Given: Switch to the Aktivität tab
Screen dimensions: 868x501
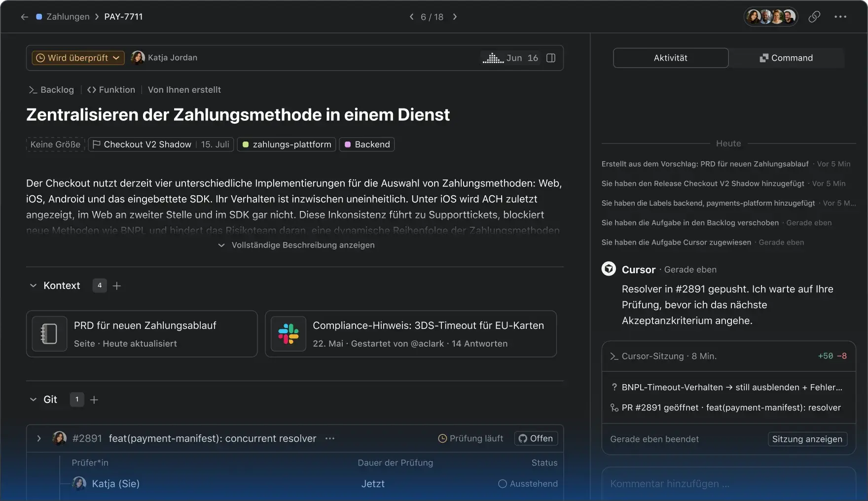Looking at the screenshot, I should coord(671,58).
